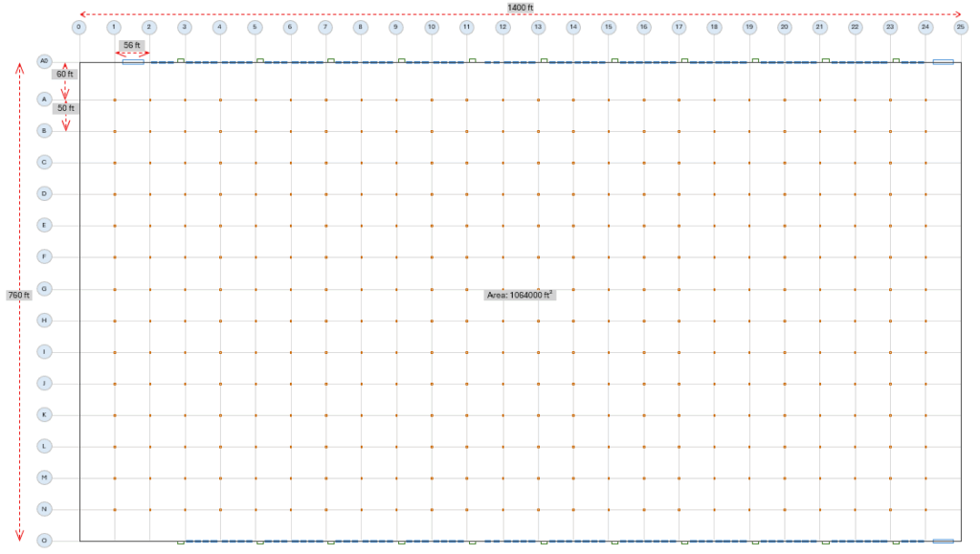Click the 1400 ft width dimension label
This screenshot has height=554, width=980.
point(521,8)
